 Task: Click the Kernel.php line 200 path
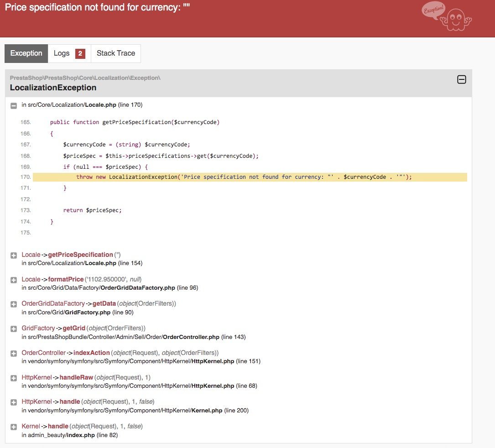135,411
